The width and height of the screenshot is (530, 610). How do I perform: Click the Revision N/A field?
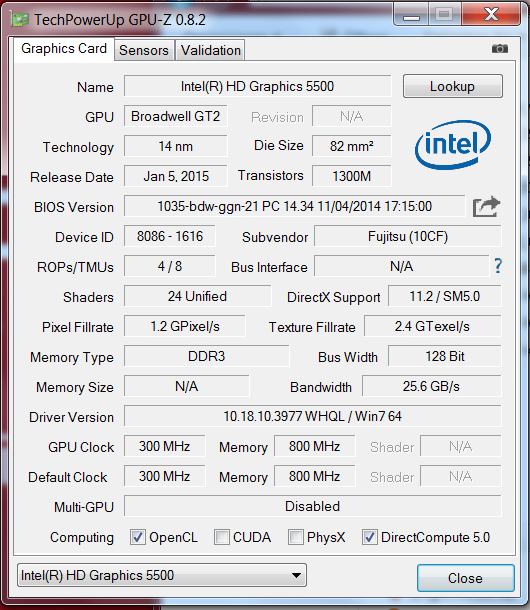coord(351,116)
